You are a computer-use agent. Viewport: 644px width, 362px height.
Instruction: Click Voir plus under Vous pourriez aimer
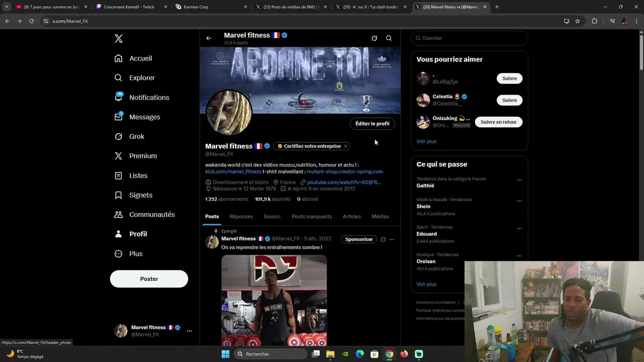pos(427,141)
